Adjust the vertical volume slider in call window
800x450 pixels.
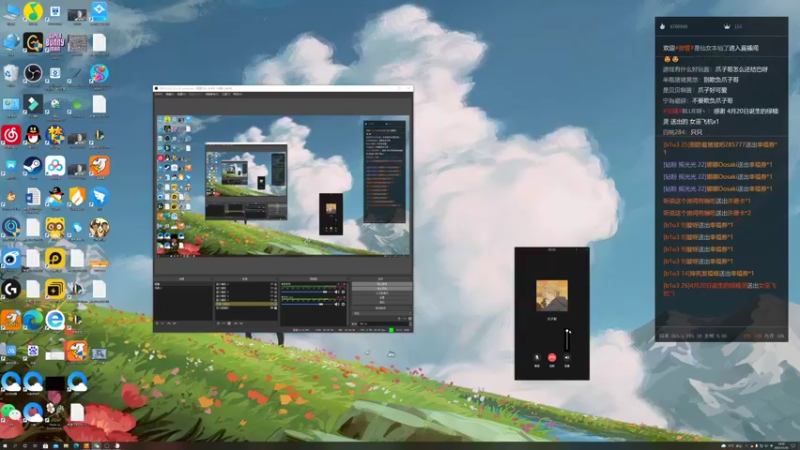pyautogui.click(x=567, y=339)
